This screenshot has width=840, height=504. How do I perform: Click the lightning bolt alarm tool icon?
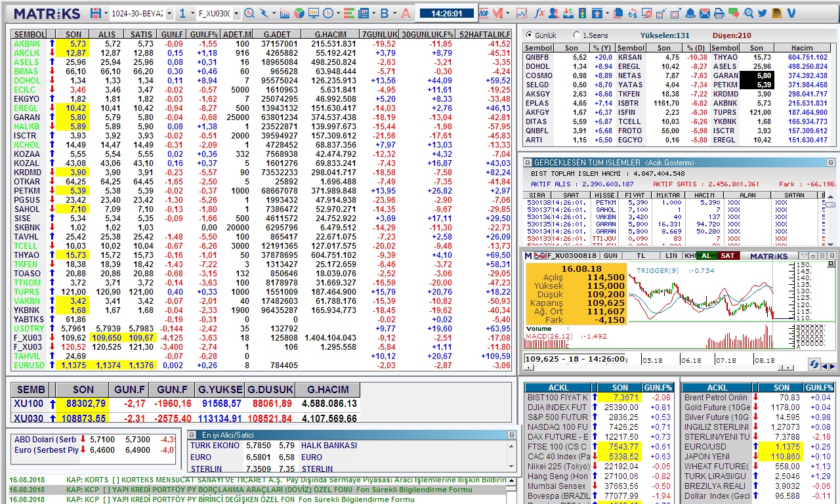pos(264,13)
